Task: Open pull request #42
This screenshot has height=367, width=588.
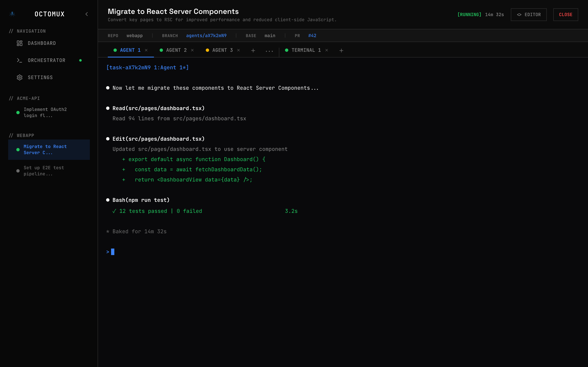Action: pos(312,35)
